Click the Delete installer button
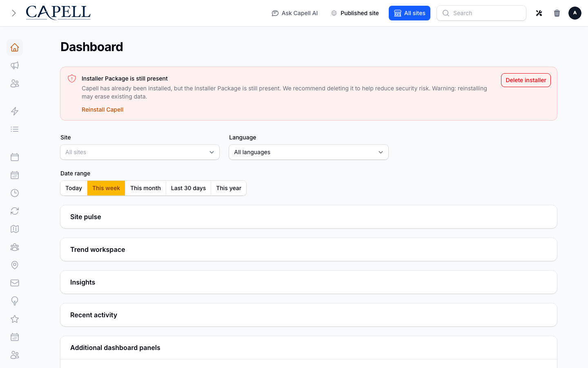Image resolution: width=588 pixels, height=368 pixels. pos(526,80)
